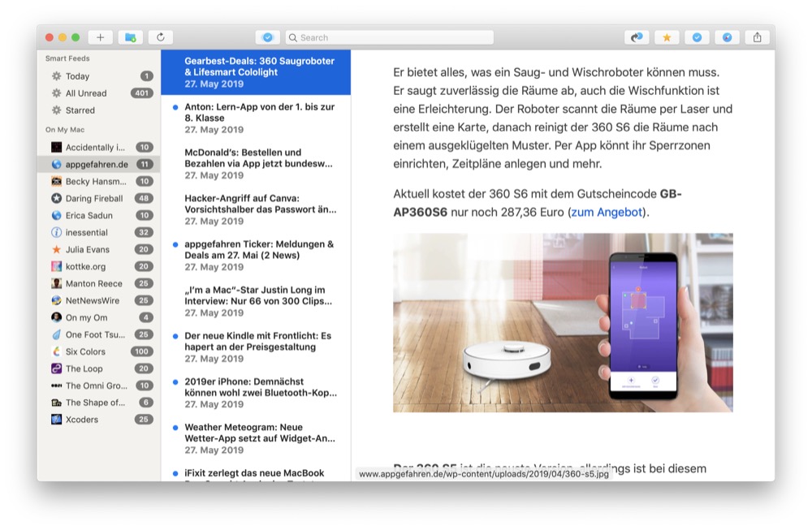Open the Share toolbar menu
812x530 pixels.
pyautogui.click(x=758, y=37)
